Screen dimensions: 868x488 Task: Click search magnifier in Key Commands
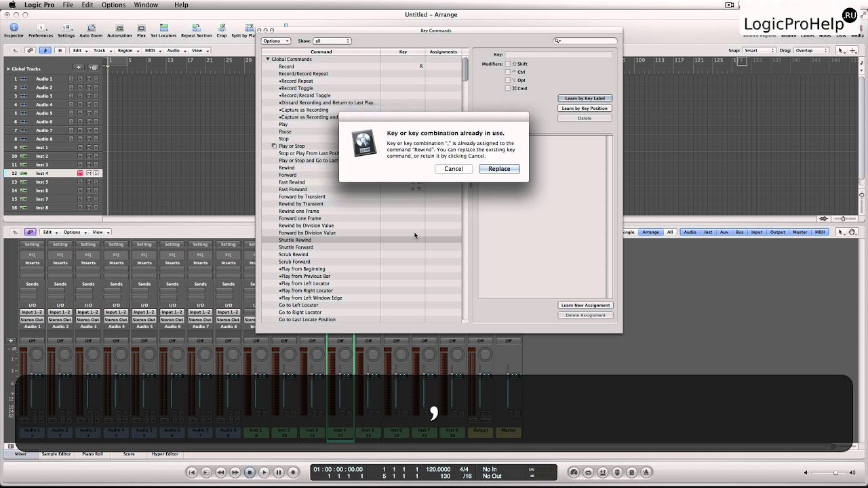pos(558,41)
